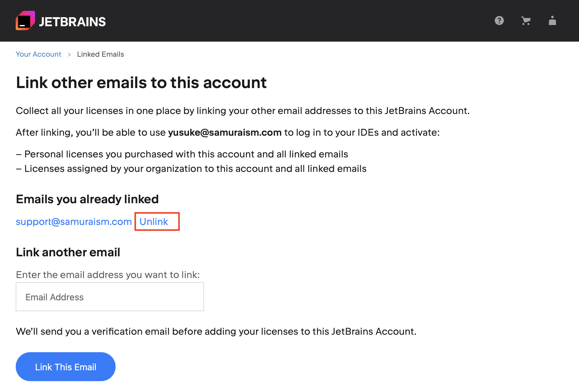Click the JETBRAINS wordmark in header

pyautogui.click(x=72, y=22)
